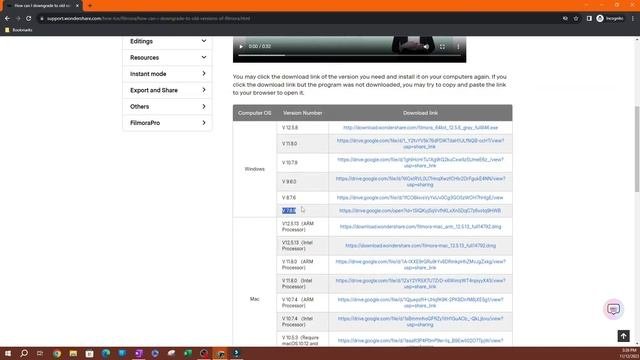This screenshot has width=640, height=360.
Task: Open the Chrome three-dot menu
Action: point(633,18)
